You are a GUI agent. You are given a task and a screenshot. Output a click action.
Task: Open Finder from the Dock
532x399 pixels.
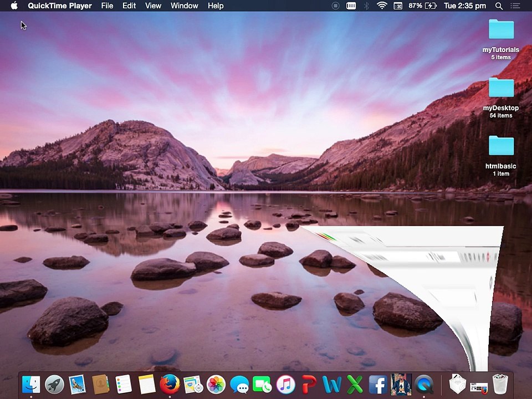pyautogui.click(x=31, y=384)
